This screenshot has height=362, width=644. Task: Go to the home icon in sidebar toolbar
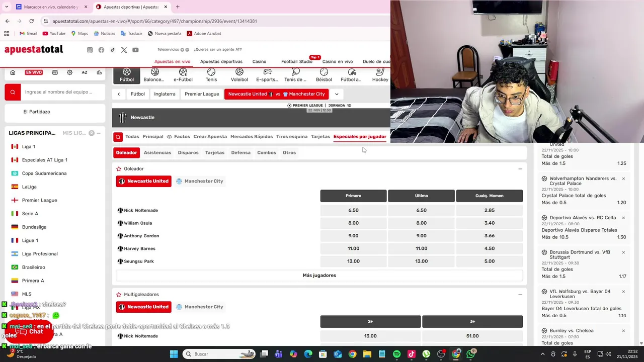tap(13, 72)
